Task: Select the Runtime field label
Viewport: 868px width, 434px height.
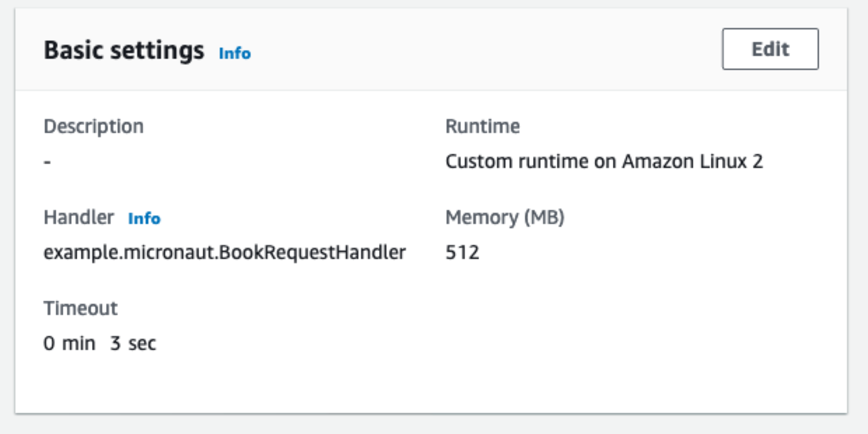Action: click(482, 126)
